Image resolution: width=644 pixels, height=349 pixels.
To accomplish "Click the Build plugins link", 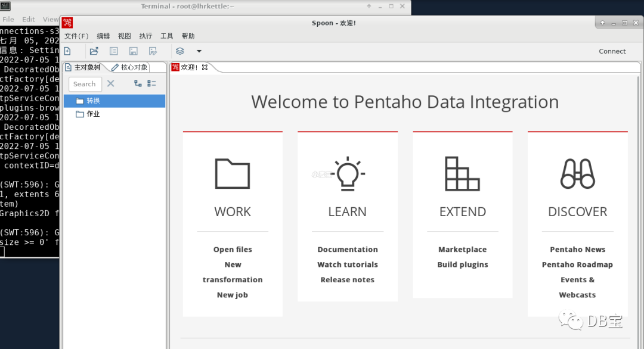I will pyautogui.click(x=463, y=264).
